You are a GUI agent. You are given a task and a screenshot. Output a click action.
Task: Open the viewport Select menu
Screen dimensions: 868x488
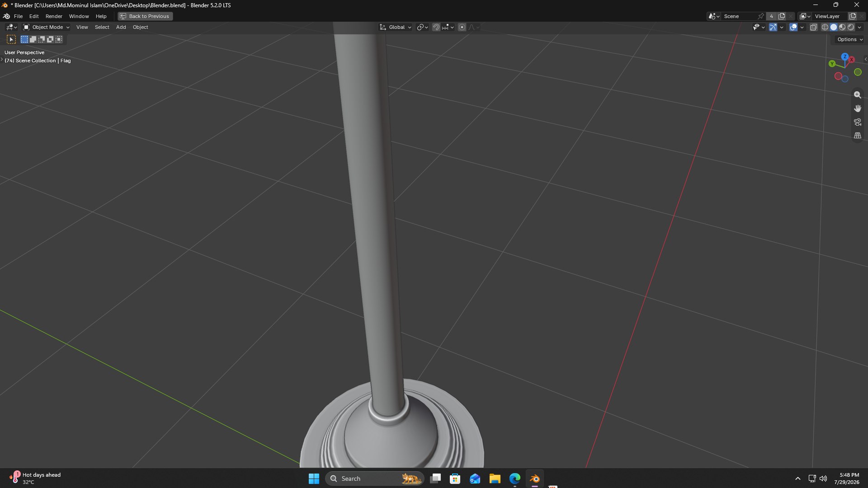[102, 27]
